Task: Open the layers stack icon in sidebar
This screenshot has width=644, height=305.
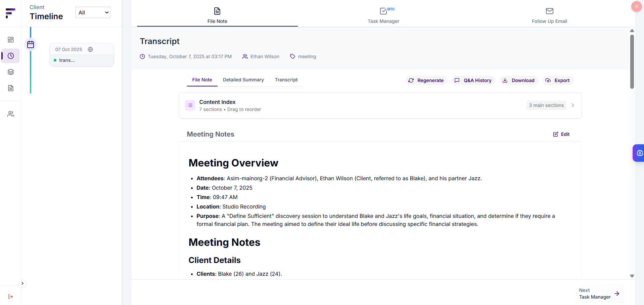Action: (10, 72)
